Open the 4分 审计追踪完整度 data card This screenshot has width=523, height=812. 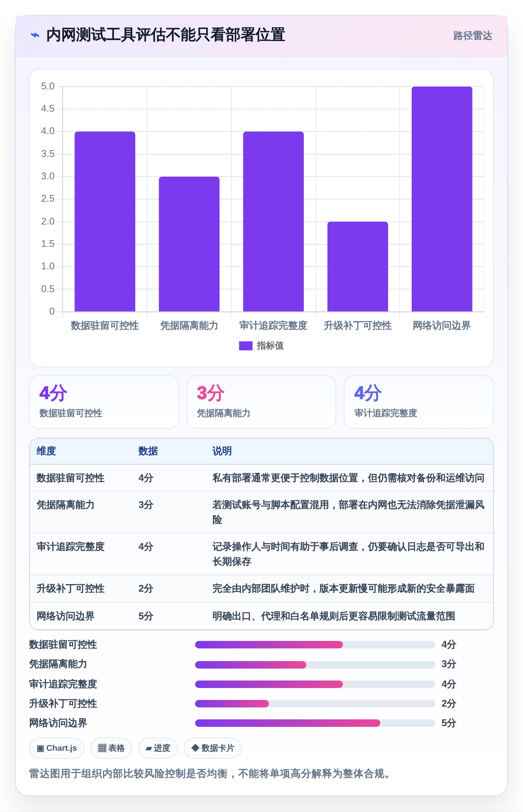(419, 402)
